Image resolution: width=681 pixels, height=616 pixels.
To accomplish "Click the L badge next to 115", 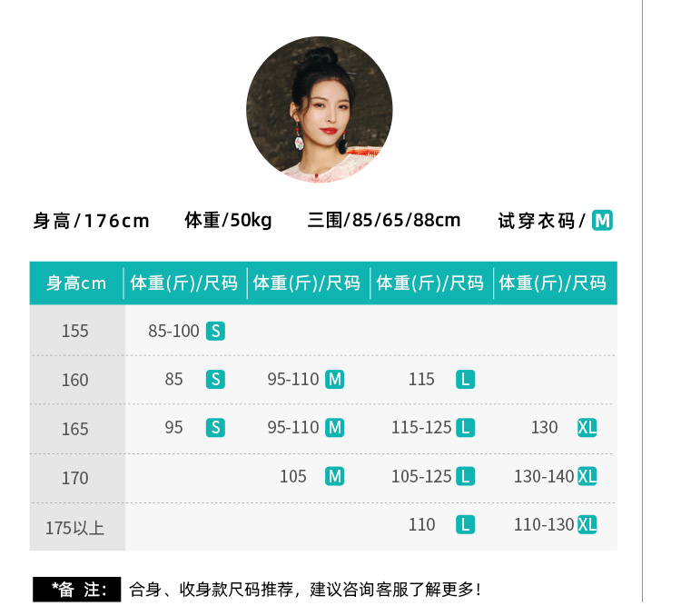I will (x=465, y=380).
